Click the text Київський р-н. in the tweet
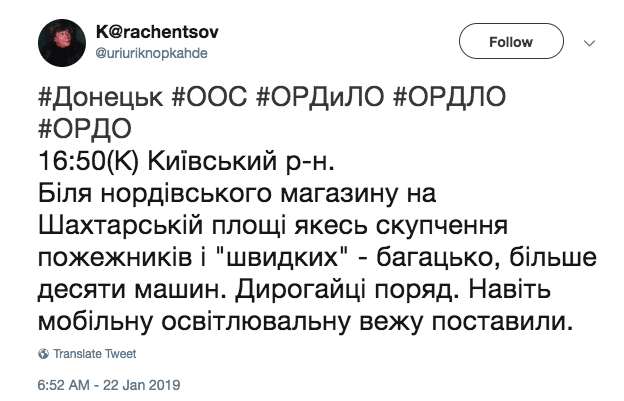Screen dimensions: 624x401 click(x=241, y=161)
